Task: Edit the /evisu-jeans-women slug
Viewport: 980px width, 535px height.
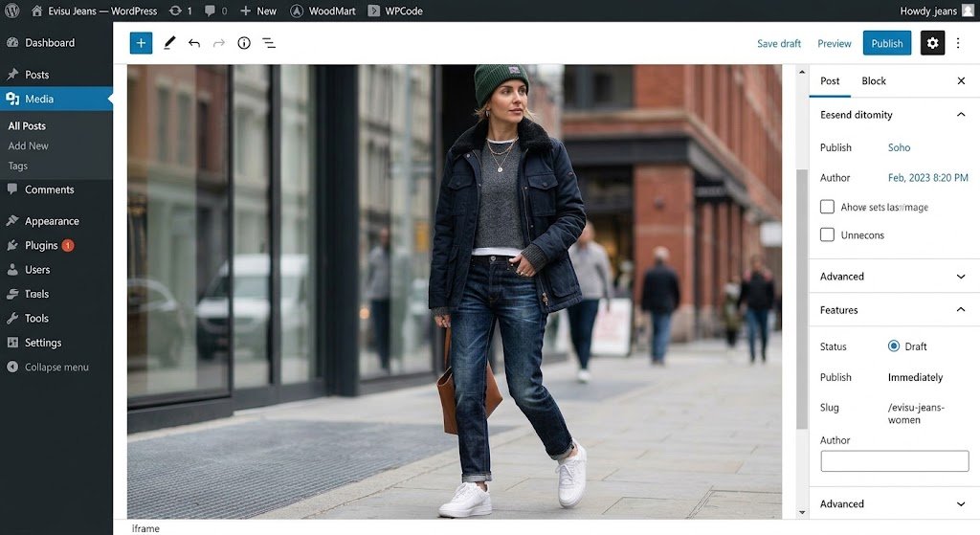Action: [x=916, y=413]
